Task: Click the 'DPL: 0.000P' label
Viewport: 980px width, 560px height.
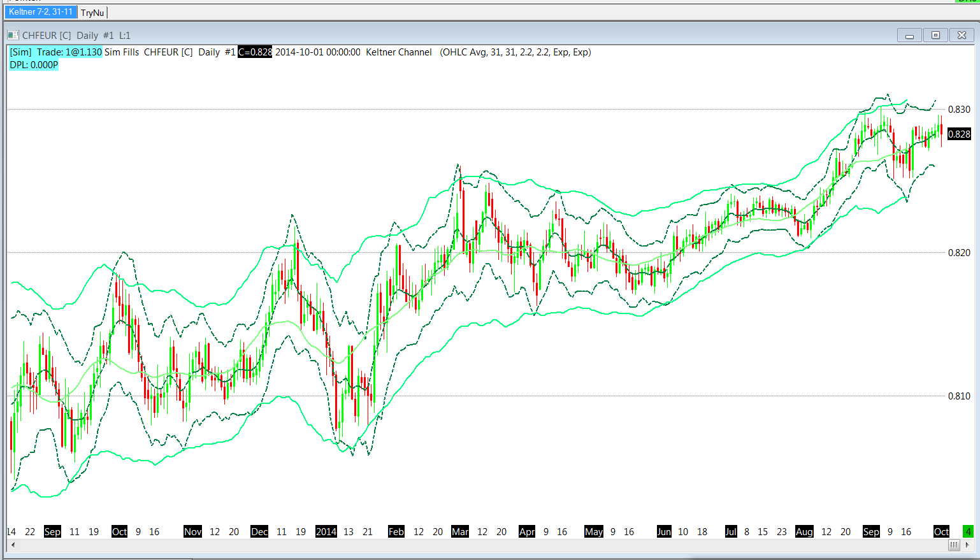Action: pyautogui.click(x=34, y=65)
